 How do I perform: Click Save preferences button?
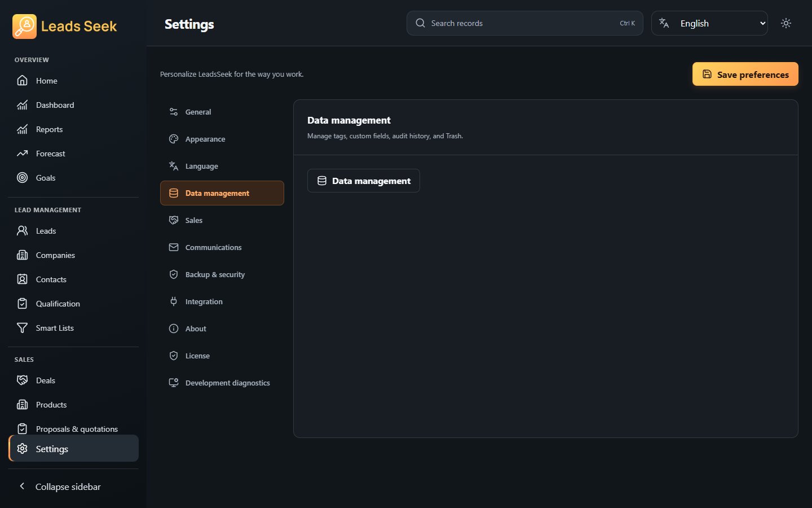click(745, 74)
